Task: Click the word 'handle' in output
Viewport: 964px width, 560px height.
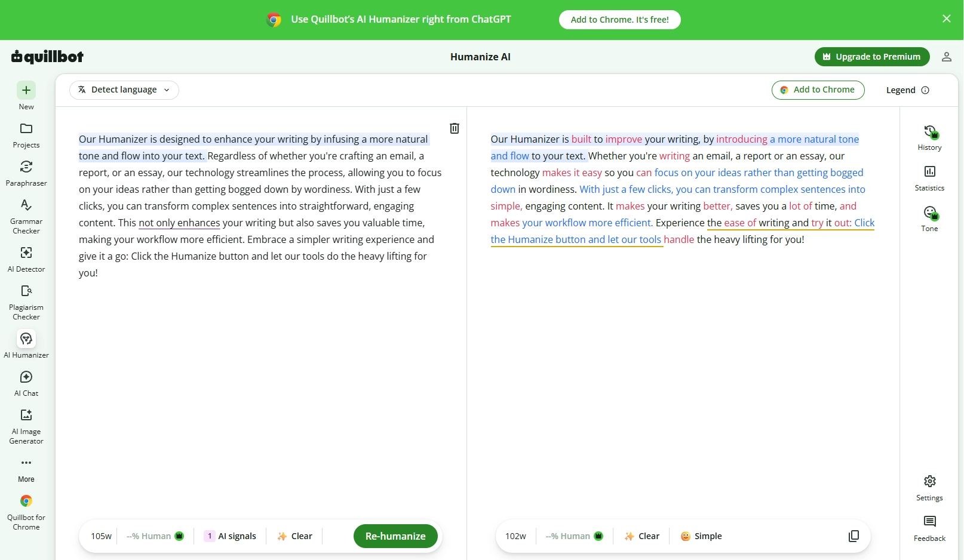Action: [679, 239]
